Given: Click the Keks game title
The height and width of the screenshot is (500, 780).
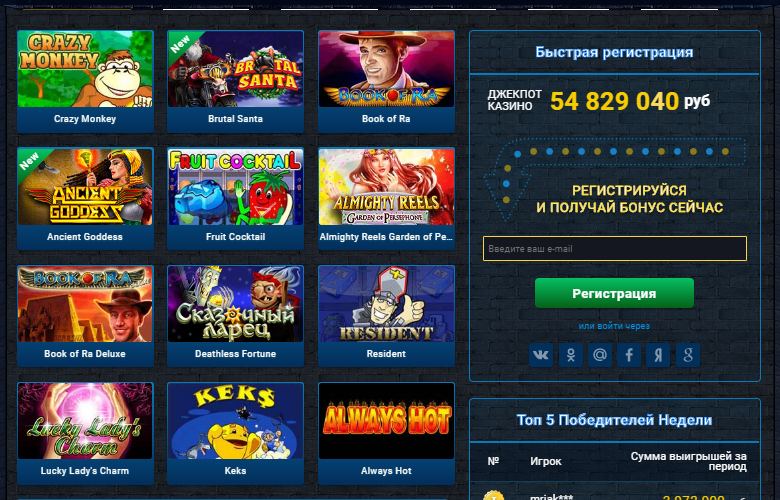Looking at the screenshot, I should 235,471.
